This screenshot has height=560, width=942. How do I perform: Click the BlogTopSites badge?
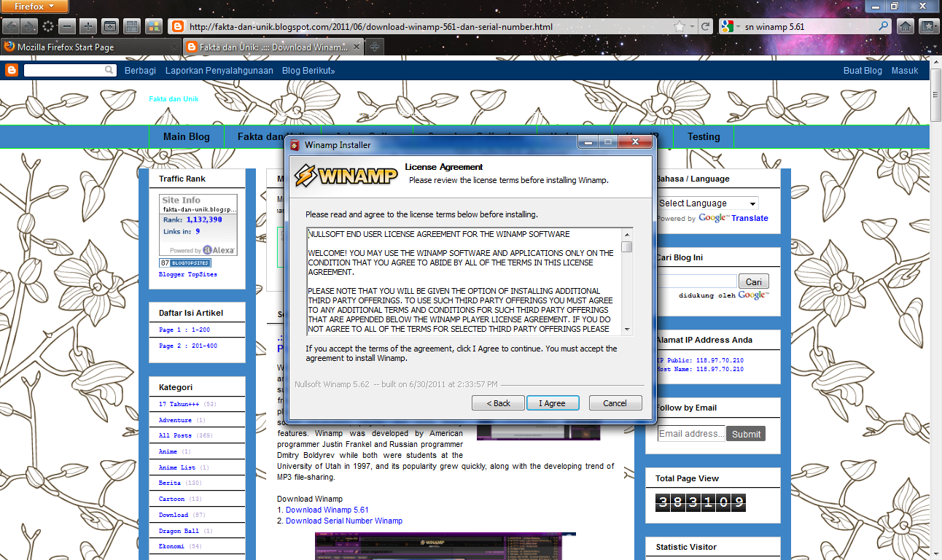click(x=185, y=262)
